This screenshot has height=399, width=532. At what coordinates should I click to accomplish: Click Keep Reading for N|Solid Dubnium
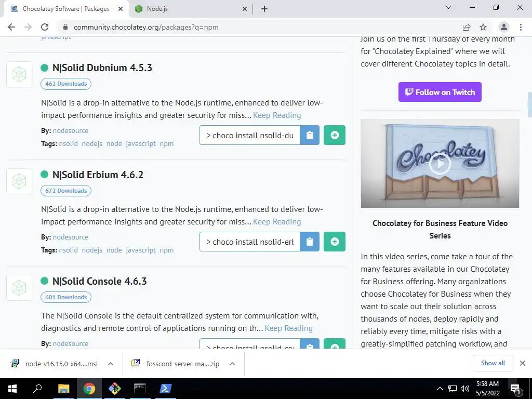tap(277, 115)
